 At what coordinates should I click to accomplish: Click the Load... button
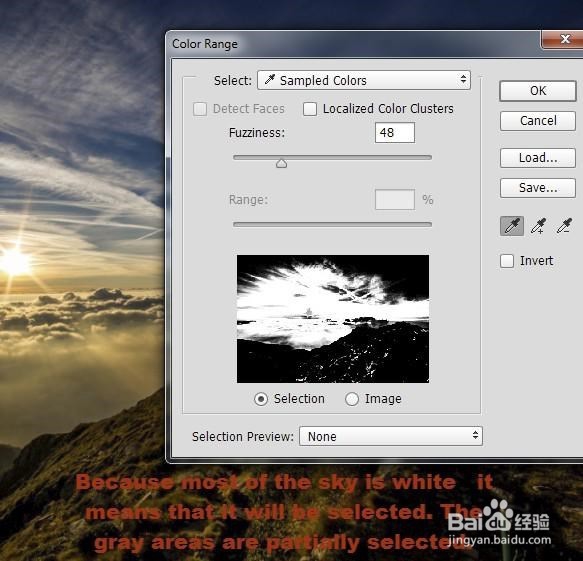click(x=538, y=158)
